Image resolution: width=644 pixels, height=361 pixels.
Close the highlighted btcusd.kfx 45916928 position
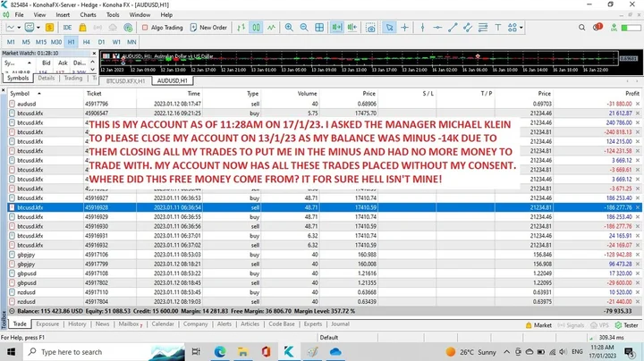click(x=638, y=207)
